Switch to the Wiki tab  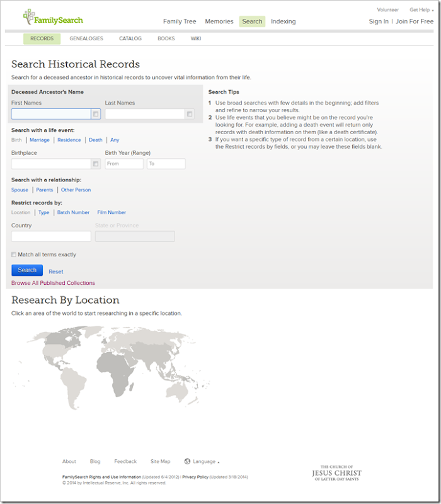pos(196,38)
